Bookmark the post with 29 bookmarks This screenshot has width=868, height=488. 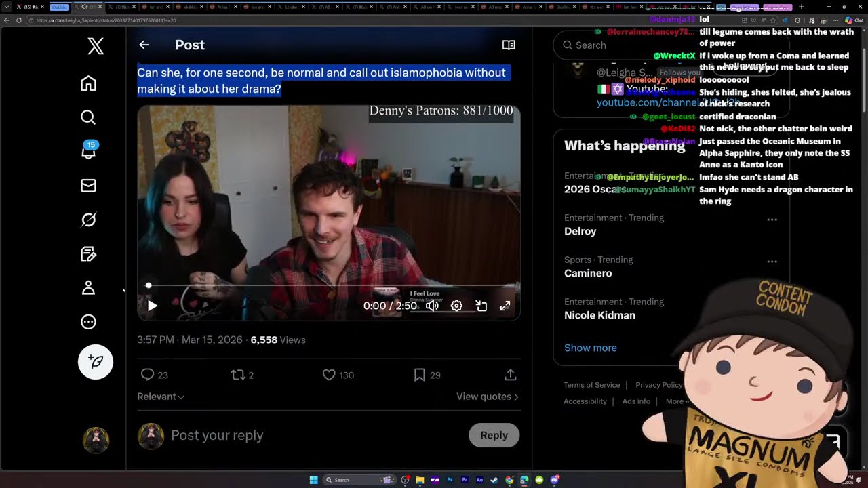click(x=427, y=375)
